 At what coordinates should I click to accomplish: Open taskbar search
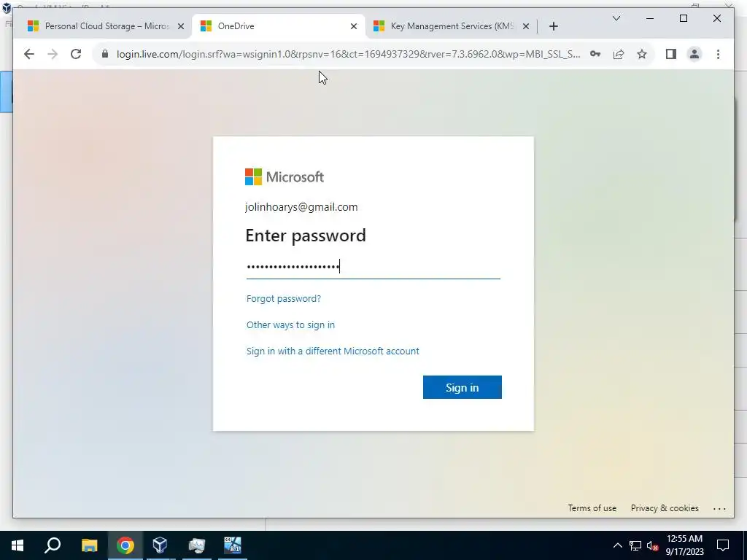(x=53, y=545)
